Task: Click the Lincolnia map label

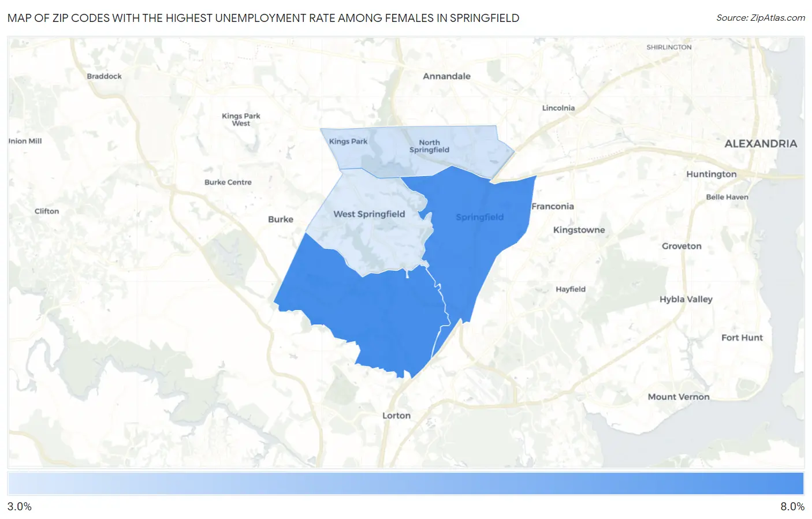Action: pyautogui.click(x=558, y=108)
